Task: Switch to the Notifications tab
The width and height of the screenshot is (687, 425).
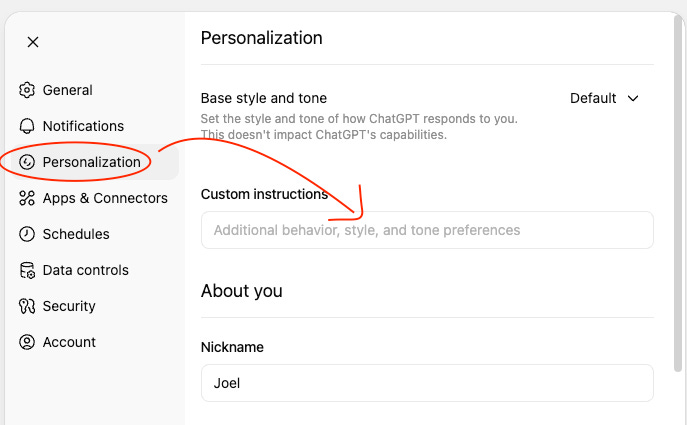Action: click(x=83, y=126)
